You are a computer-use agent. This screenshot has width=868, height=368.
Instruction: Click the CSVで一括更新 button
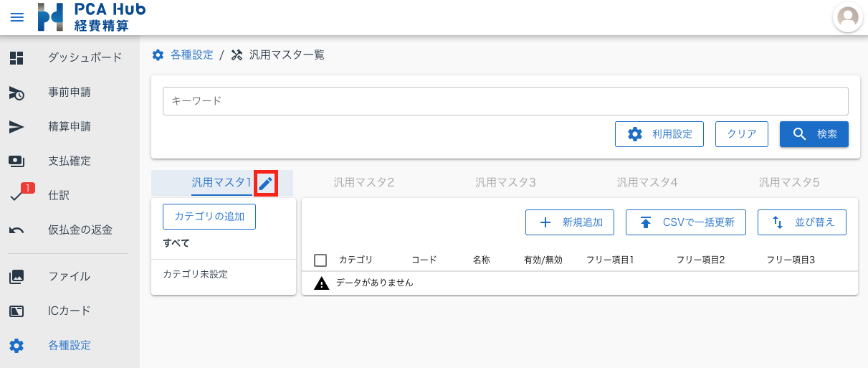[686, 222]
